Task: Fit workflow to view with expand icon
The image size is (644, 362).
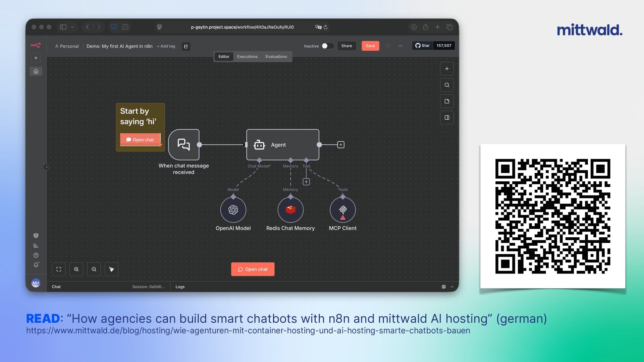Action: coord(59,269)
